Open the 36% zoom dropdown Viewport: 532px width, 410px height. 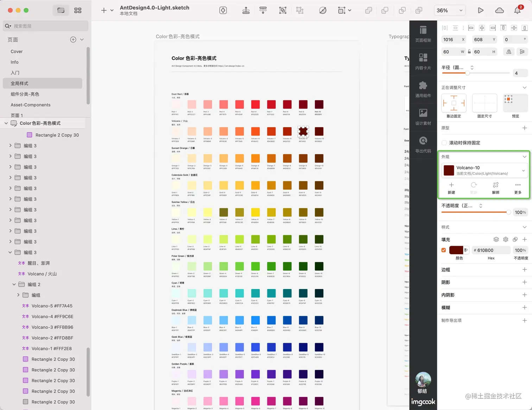[x=450, y=11]
